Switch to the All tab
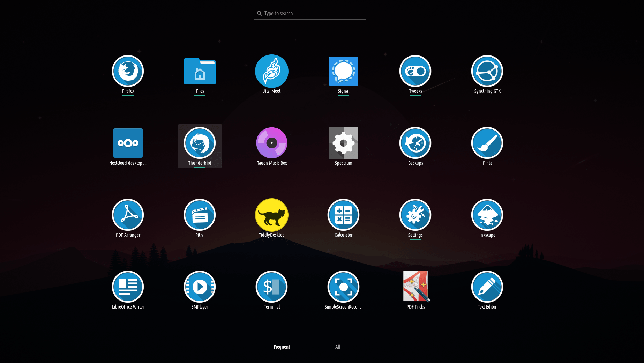 337,347
